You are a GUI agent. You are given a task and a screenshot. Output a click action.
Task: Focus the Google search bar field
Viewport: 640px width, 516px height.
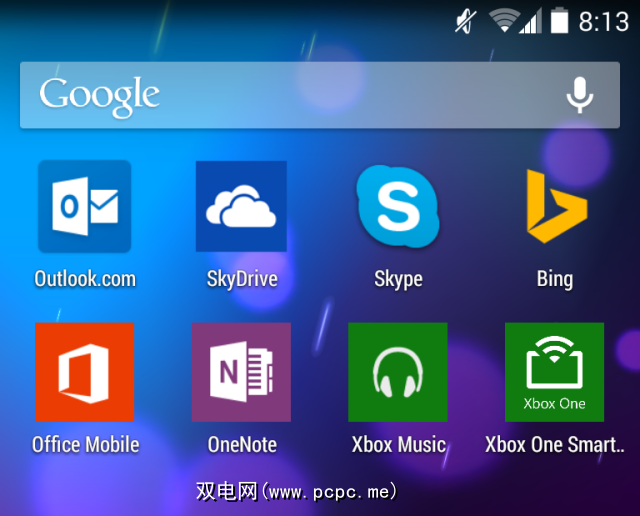tap(320, 95)
